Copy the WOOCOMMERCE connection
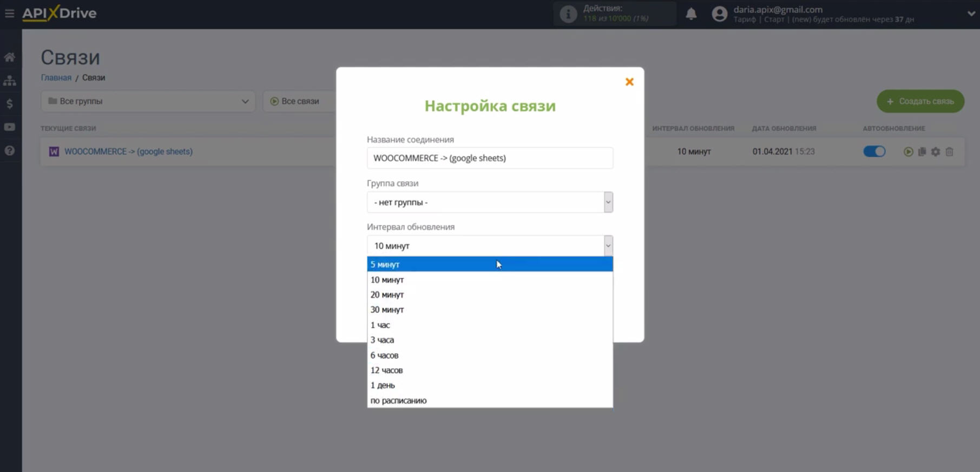 (x=922, y=152)
